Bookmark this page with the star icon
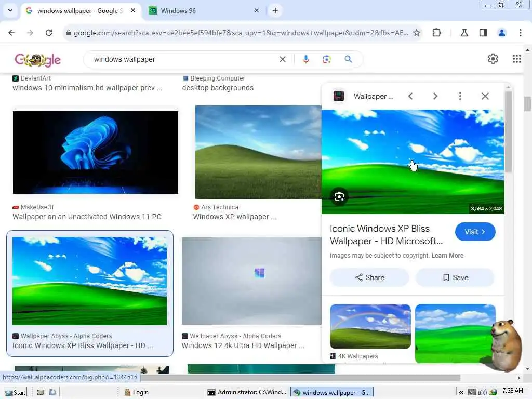Image resolution: width=532 pixels, height=399 pixels. (416, 33)
